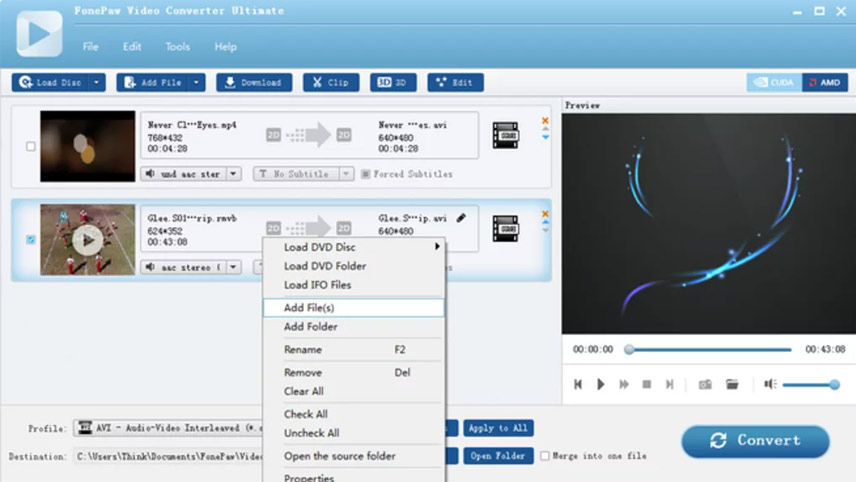Skip to next in preview player
The height and width of the screenshot is (482, 856).
click(670, 384)
